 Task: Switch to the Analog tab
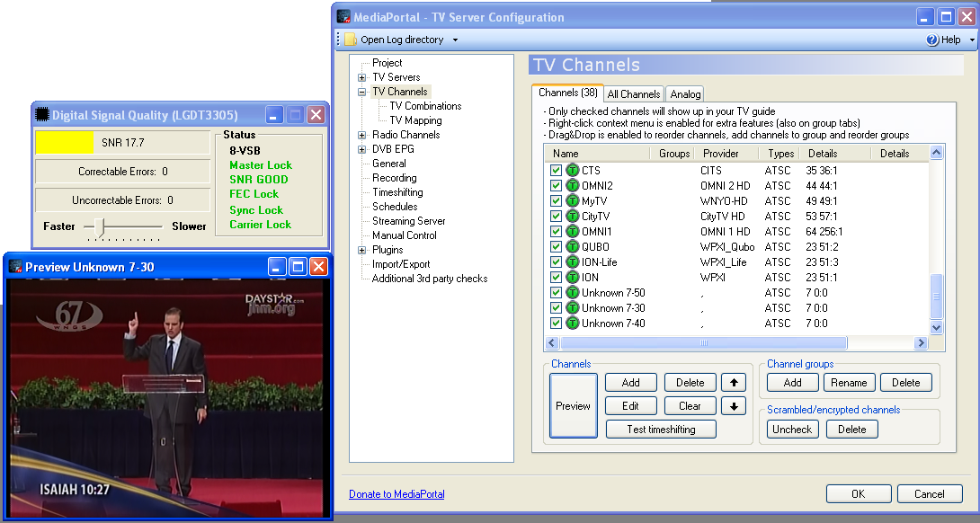[x=685, y=93]
